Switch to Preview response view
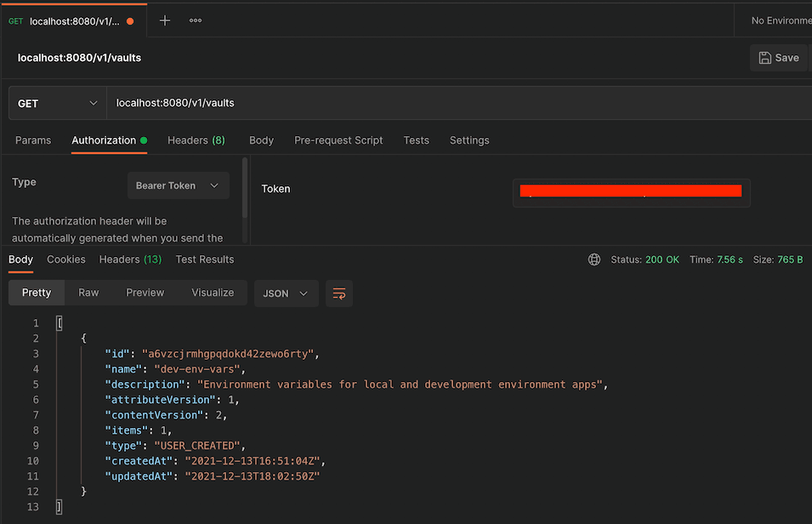This screenshot has width=812, height=524. 145,293
